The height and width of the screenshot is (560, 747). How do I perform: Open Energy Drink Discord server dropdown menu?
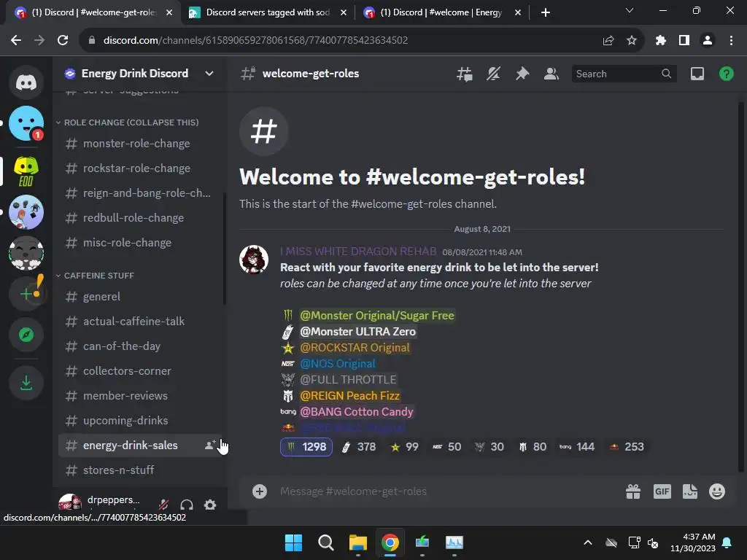[x=209, y=74]
